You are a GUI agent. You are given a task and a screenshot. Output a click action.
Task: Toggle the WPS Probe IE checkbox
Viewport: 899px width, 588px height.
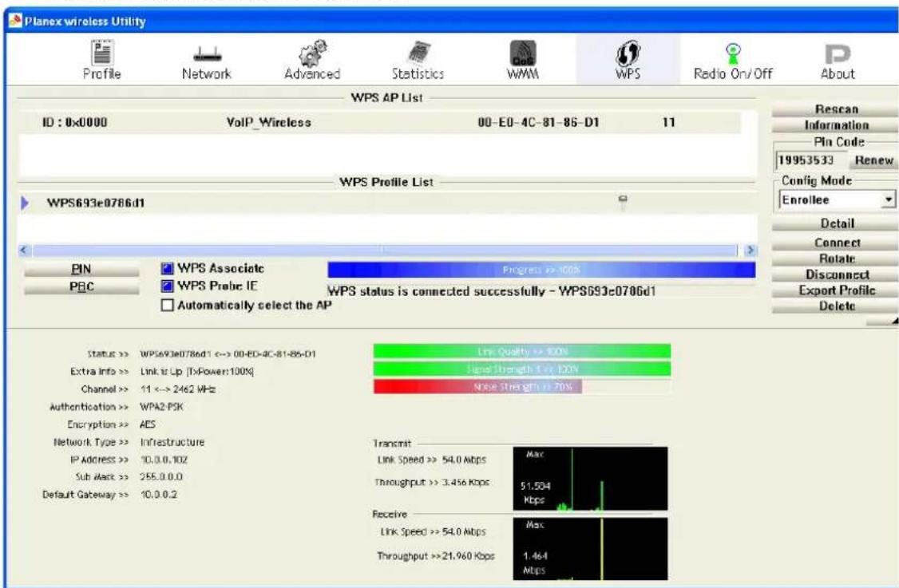[168, 286]
